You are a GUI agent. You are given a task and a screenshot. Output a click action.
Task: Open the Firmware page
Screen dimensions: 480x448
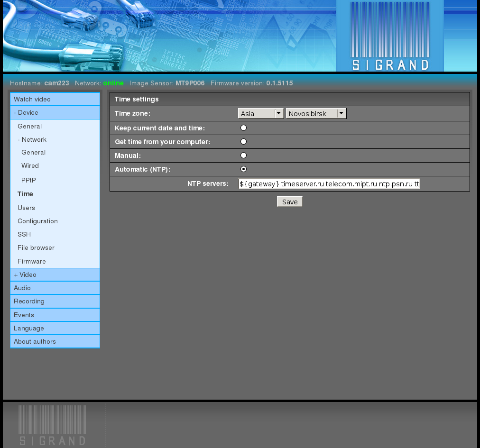point(31,261)
